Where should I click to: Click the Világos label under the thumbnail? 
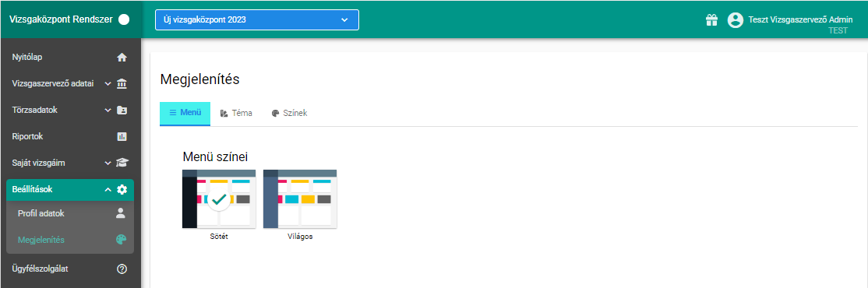(300, 237)
